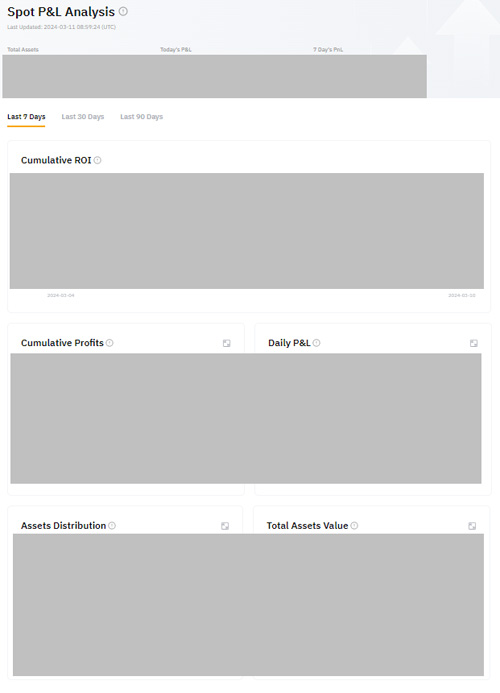Click the 2024-03-04 date on ROI axis
Image resolution: width=500 pixels, height=693 pixels.
click(61, 295)
